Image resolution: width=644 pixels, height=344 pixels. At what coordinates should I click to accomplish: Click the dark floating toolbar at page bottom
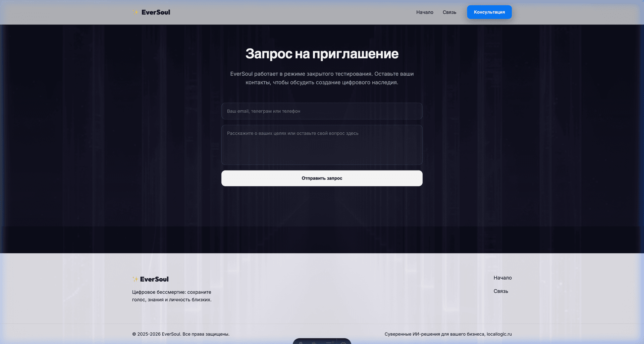coord(322,341)
